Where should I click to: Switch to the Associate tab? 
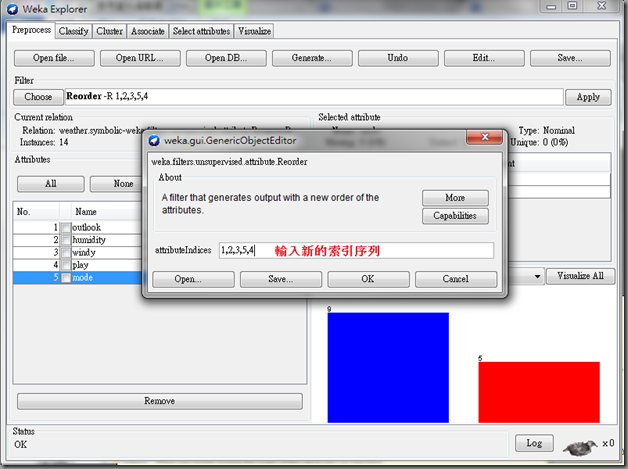click(x=148, y=31)
